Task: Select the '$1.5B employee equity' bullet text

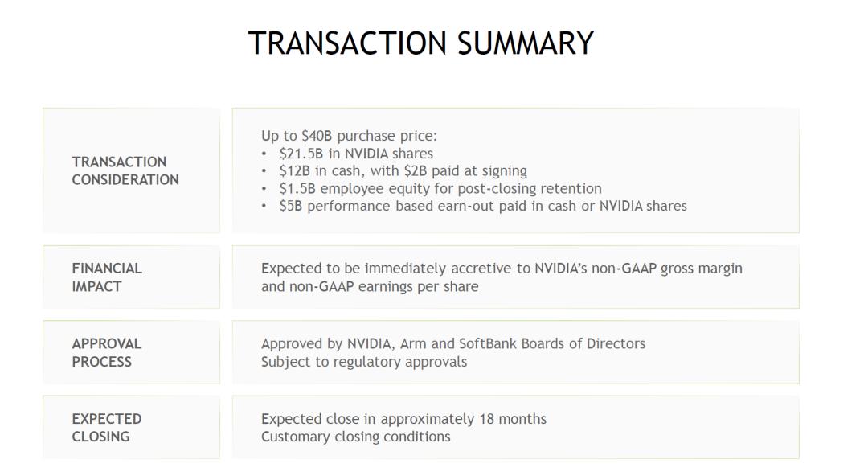Action: pyautogui.click(x=440, y=188)
